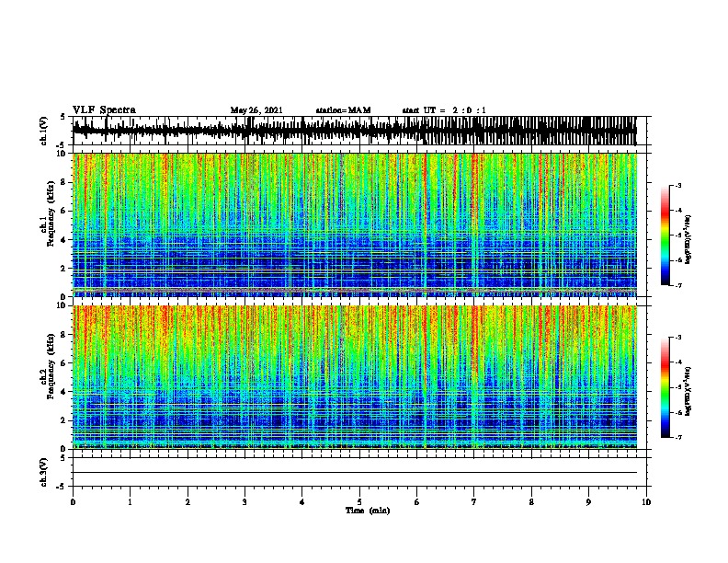
Task: Click the ch.3(V) axis label
Action: [44, 472]
